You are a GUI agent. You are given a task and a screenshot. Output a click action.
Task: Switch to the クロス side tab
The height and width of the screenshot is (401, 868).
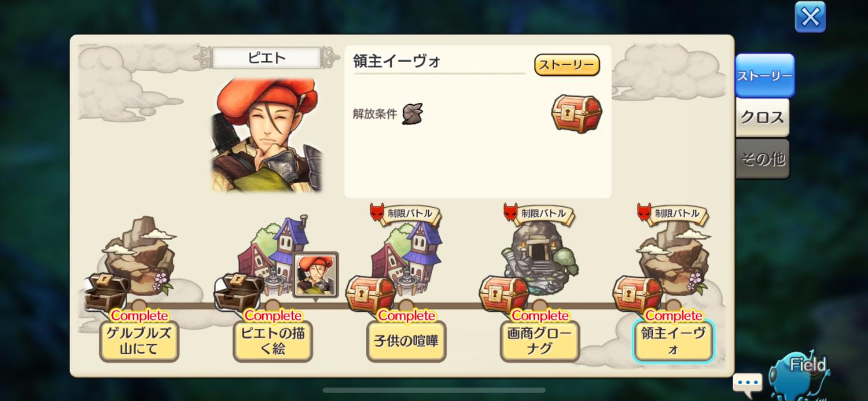pos(762,117)
